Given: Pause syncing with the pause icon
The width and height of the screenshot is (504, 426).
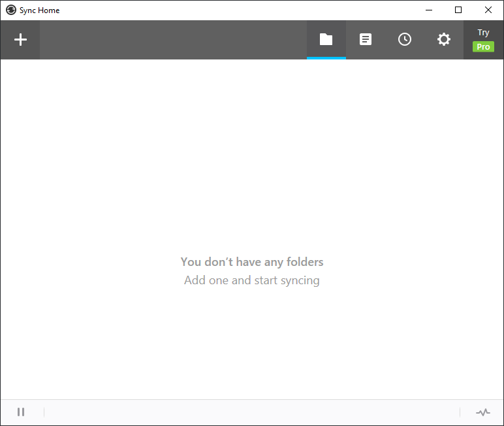Looking at the screenshot, I should pos(21,412).
